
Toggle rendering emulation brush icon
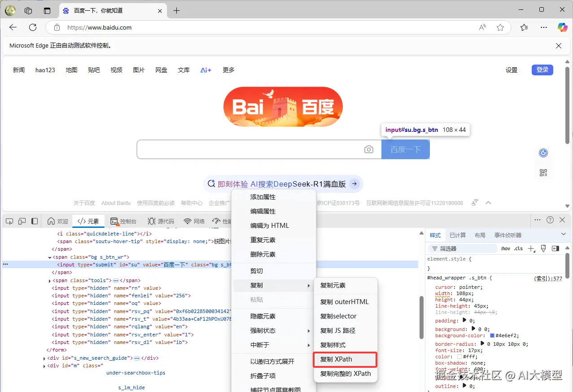543,248
